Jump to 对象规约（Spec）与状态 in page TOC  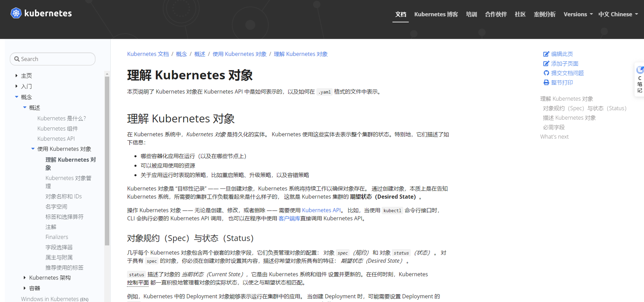click(584, 108)
